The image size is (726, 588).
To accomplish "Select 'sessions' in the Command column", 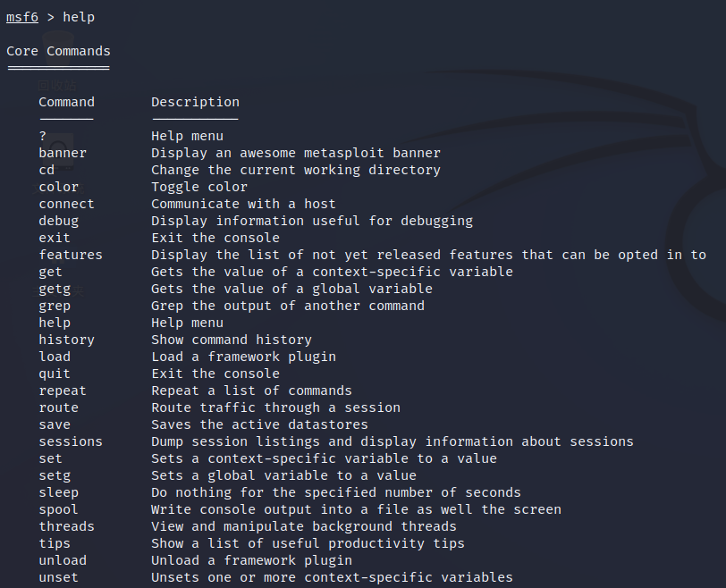I will [71, 441].
